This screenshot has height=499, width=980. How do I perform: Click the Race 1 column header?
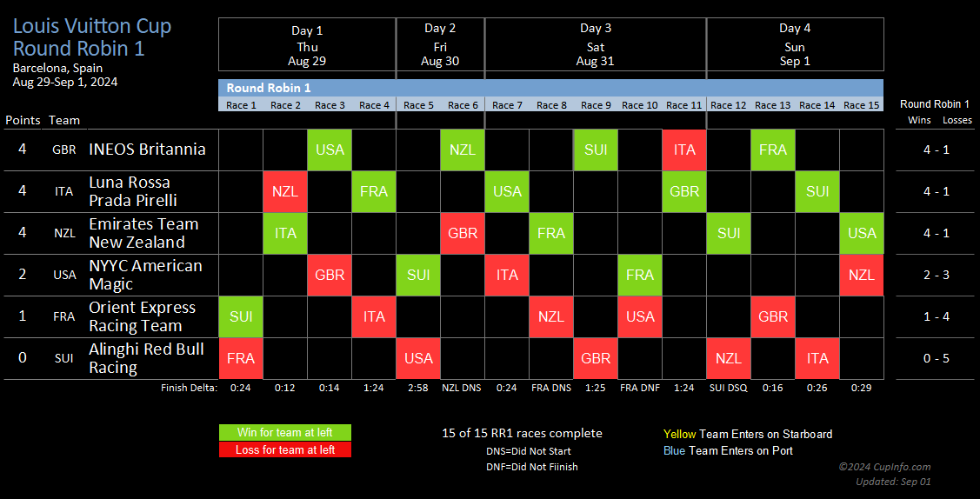241,105
